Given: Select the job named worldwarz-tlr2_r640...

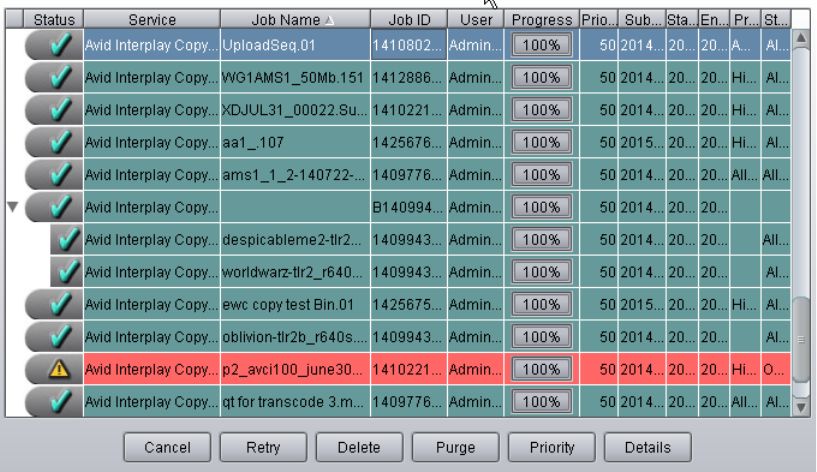Looking at the screenshot, I should [x=295, y=272].
